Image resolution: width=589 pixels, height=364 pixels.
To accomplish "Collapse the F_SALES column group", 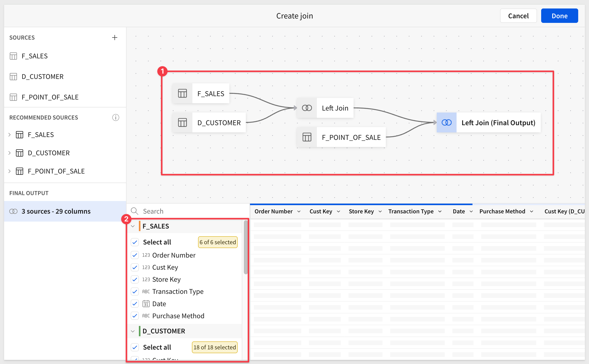I will (x=133, y=226).
